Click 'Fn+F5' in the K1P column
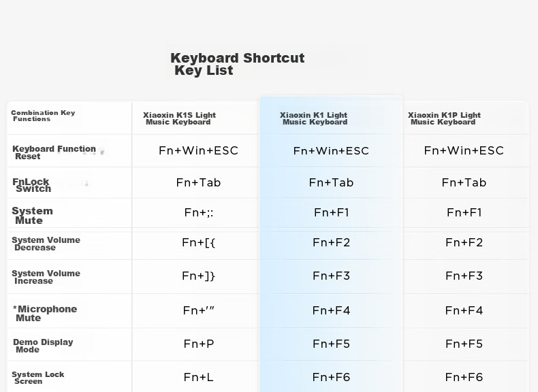 pyautogui.click(x=464, y=344)
